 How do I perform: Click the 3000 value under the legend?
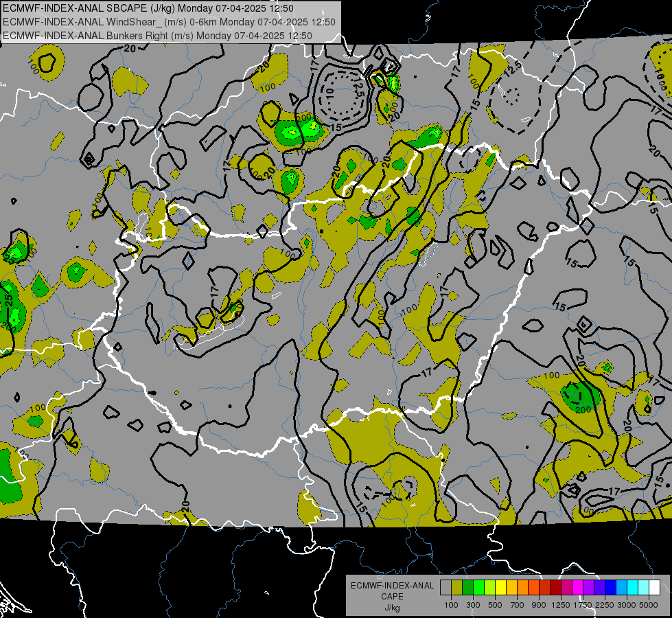(627, 605)
